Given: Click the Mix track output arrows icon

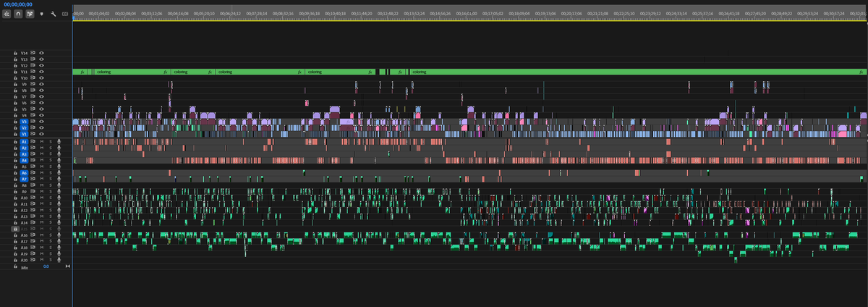Looking at the screenshot, I should point(68,267).
